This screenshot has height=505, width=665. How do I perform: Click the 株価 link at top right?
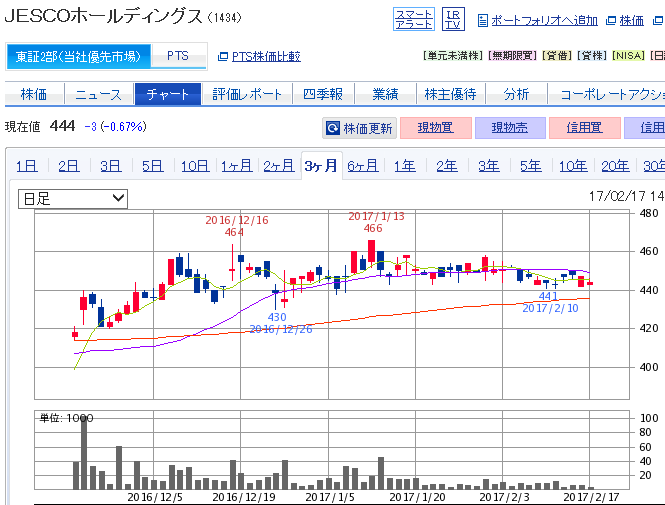(631, 20)
